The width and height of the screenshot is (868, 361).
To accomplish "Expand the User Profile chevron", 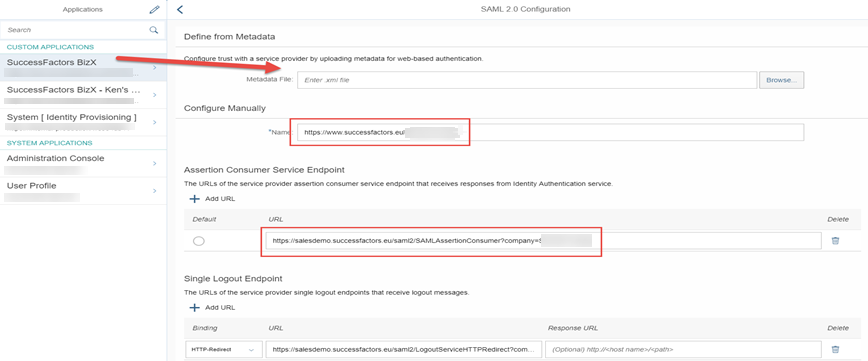I will (x=154, y=190).
